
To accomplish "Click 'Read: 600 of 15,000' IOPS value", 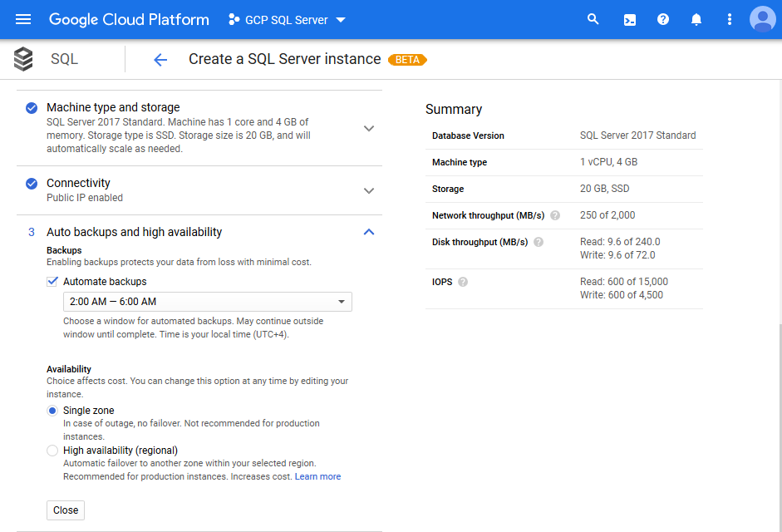I will point(624,282).
